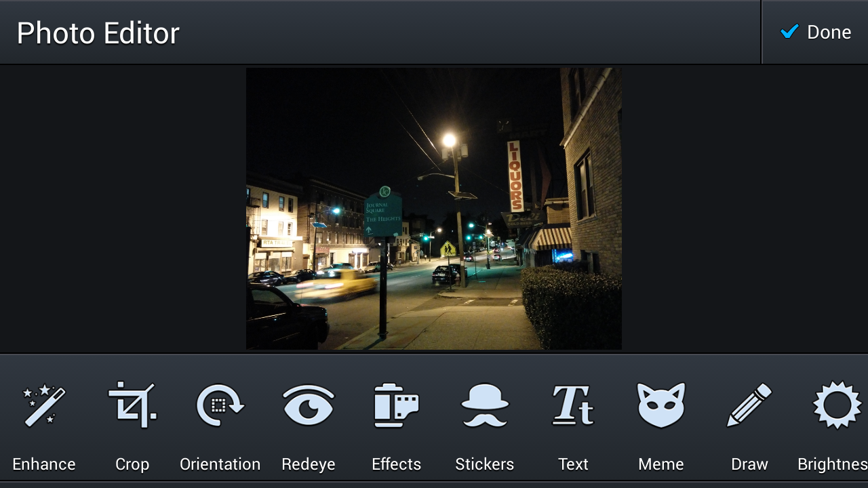Pick the Text tool Tt icon
868x488 pixels.
[573, 405]
